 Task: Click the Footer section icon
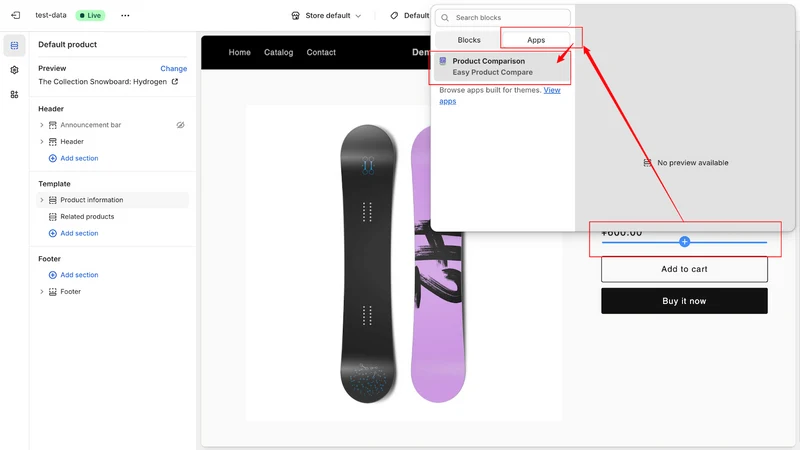[x=53, y=292]
